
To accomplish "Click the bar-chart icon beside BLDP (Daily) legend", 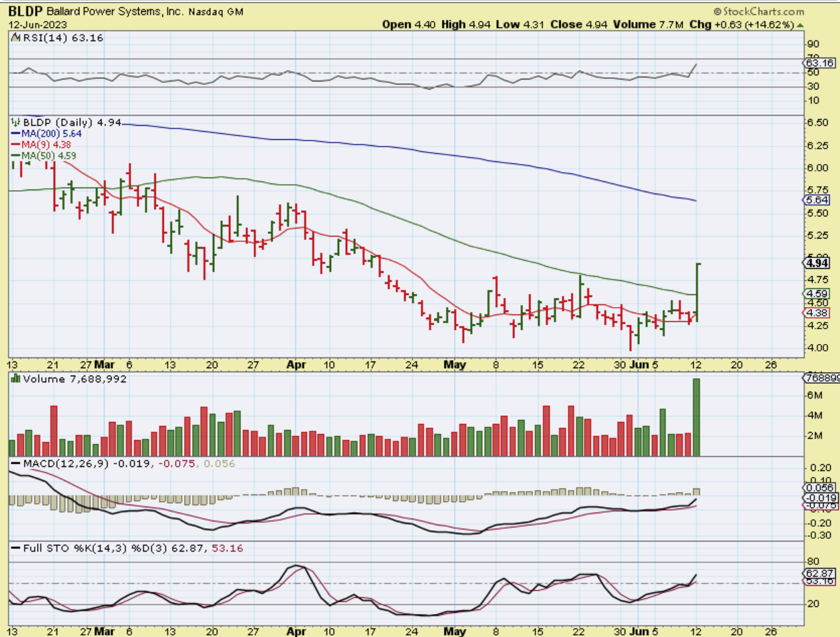I will (16, 123).
